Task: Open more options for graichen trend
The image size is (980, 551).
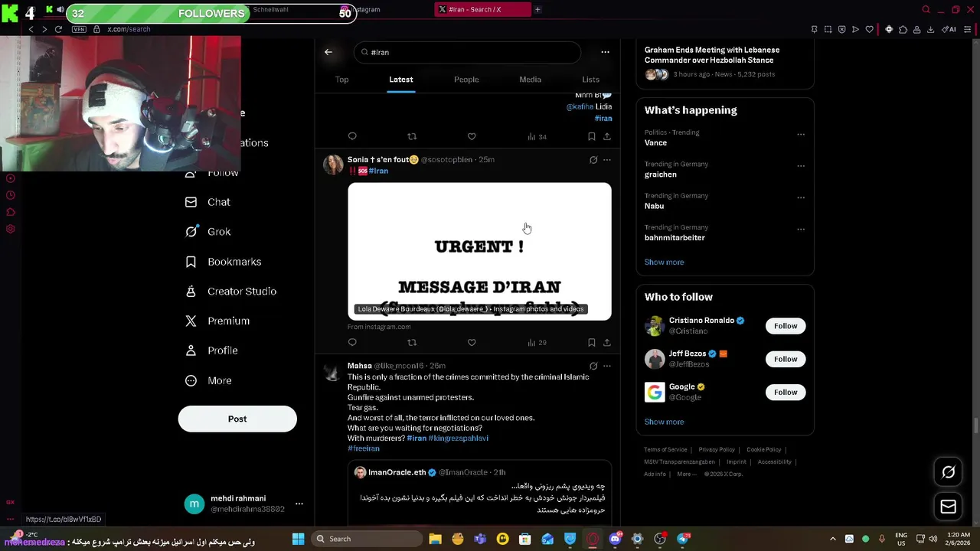Action: (x=801, y=165)
